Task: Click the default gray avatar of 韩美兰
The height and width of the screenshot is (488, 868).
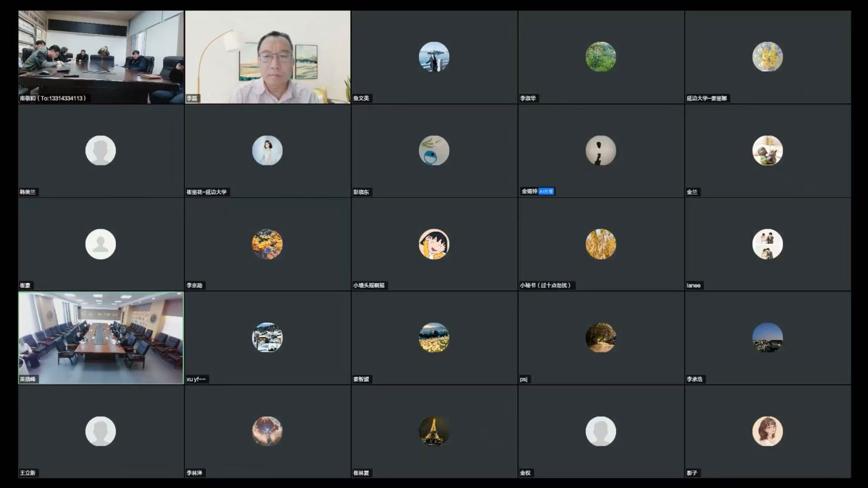Action: [100, 151]
